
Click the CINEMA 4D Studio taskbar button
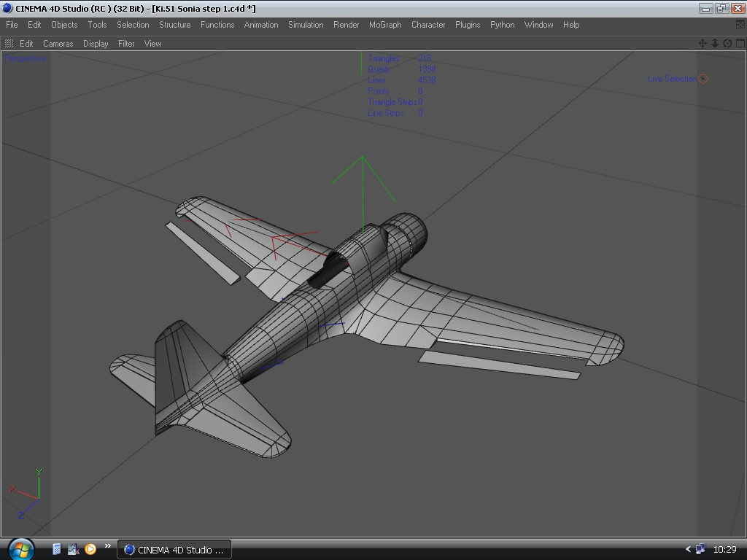point(174,550)
